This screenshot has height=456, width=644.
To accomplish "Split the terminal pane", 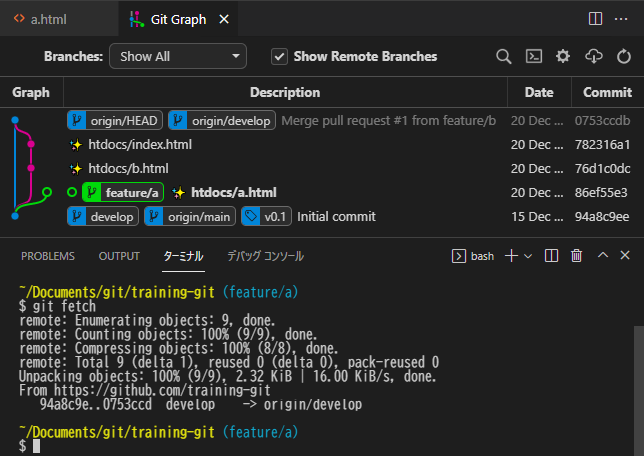I will tap(551, 256).
